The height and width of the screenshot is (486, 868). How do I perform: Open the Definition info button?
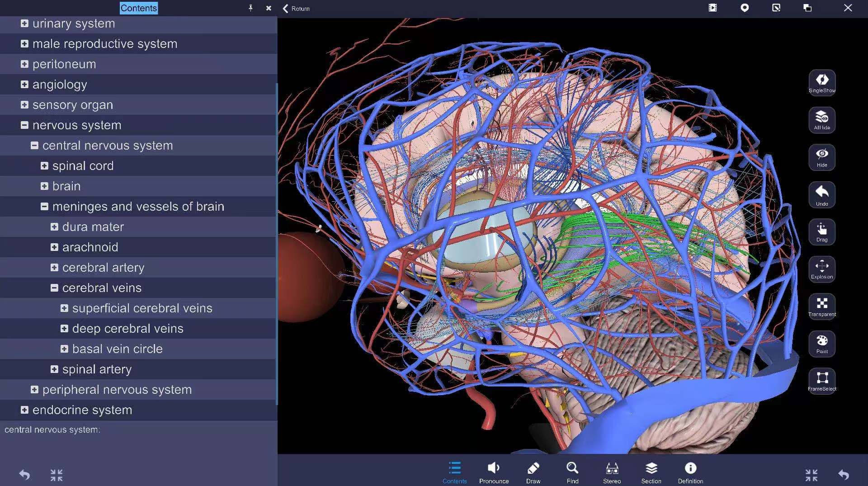click(x=690, y=472)
